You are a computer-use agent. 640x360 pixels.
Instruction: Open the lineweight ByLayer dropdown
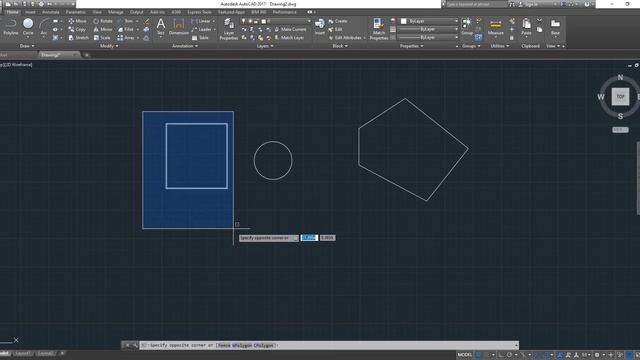427,29
